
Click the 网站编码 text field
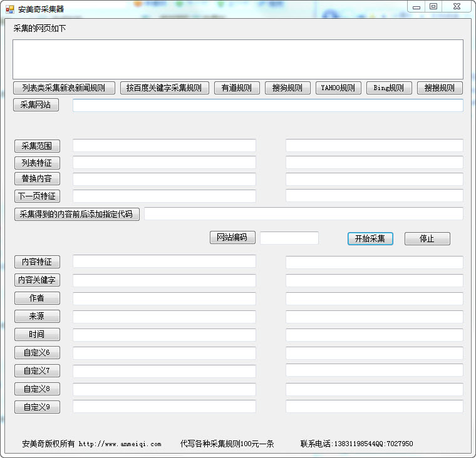pyautogui.click(x=289, y=238)
